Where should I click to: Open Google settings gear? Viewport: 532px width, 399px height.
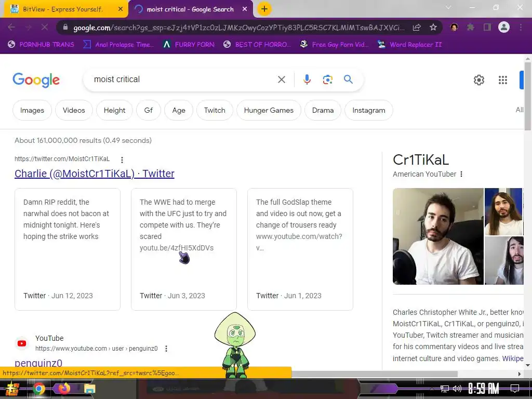478,80
